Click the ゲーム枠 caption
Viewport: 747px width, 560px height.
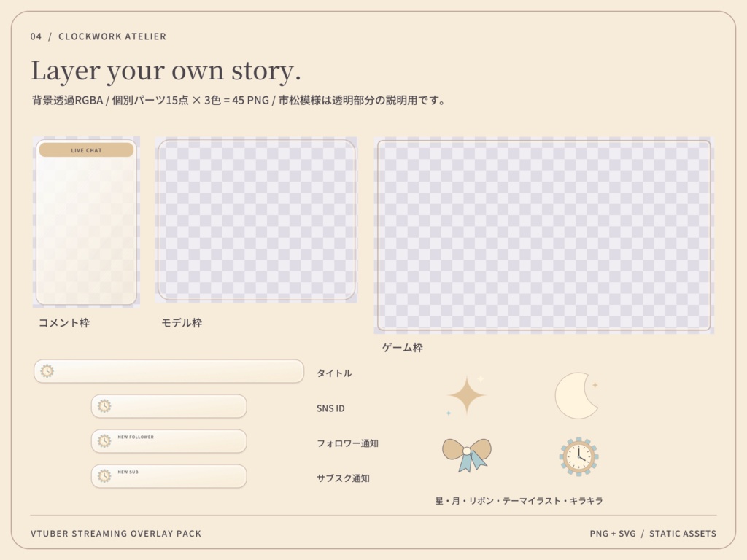click(403, 348)
